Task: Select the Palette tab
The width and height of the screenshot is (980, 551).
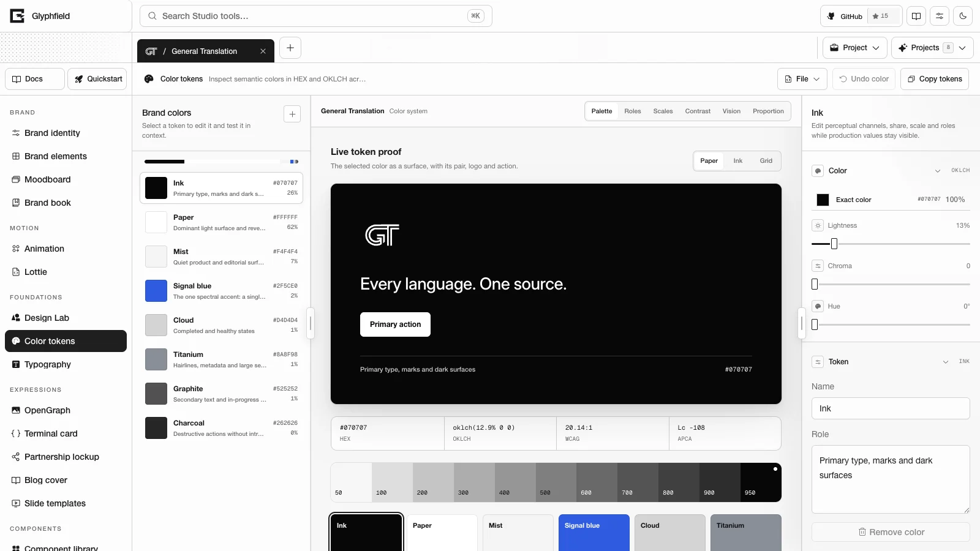Action: coord(601,111)
